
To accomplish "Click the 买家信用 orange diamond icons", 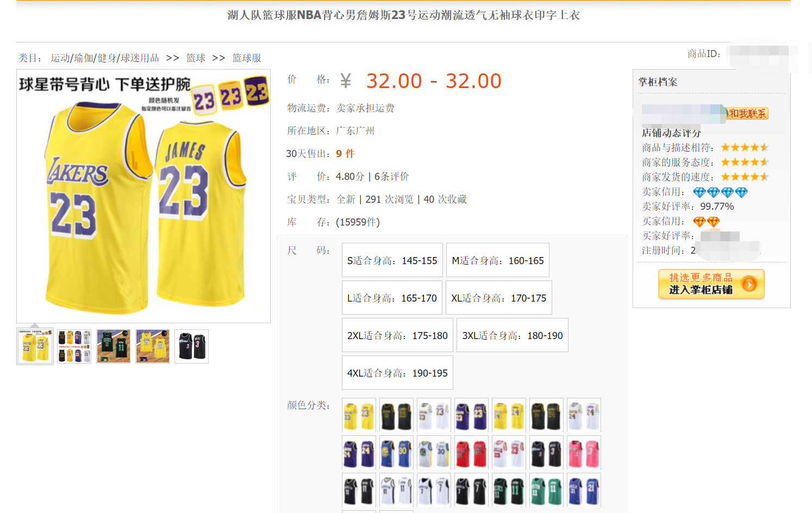I will pyautogui.click(x=707, y=222).
